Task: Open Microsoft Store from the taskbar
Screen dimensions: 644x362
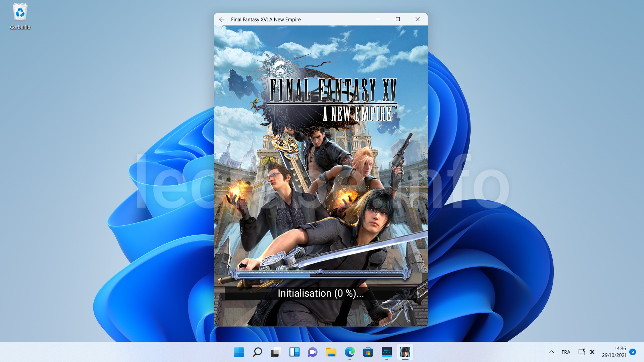Action: (x=368, y=352)
